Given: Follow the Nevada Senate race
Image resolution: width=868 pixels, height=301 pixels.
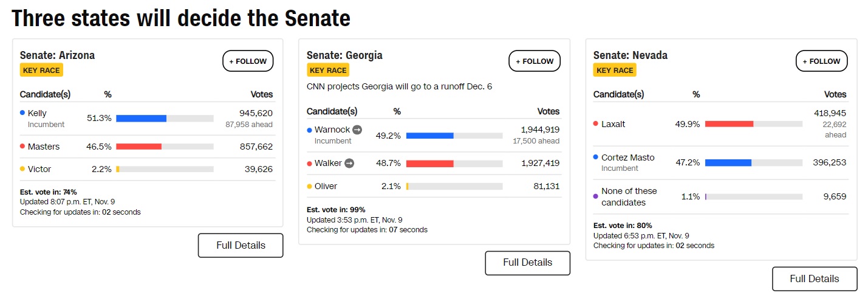Looking at the screenshot, I should pos(821,61).
